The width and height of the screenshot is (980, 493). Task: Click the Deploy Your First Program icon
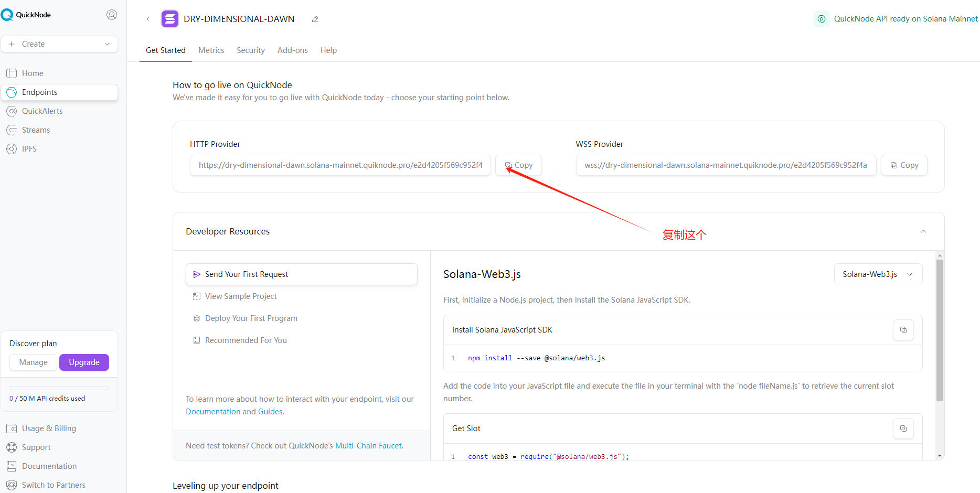click(197, 318)
